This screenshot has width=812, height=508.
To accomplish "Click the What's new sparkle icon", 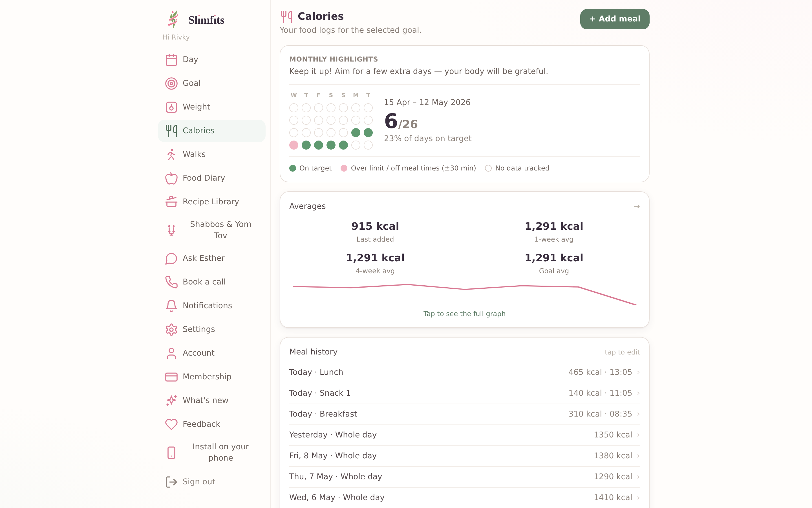I will (171, 400).
